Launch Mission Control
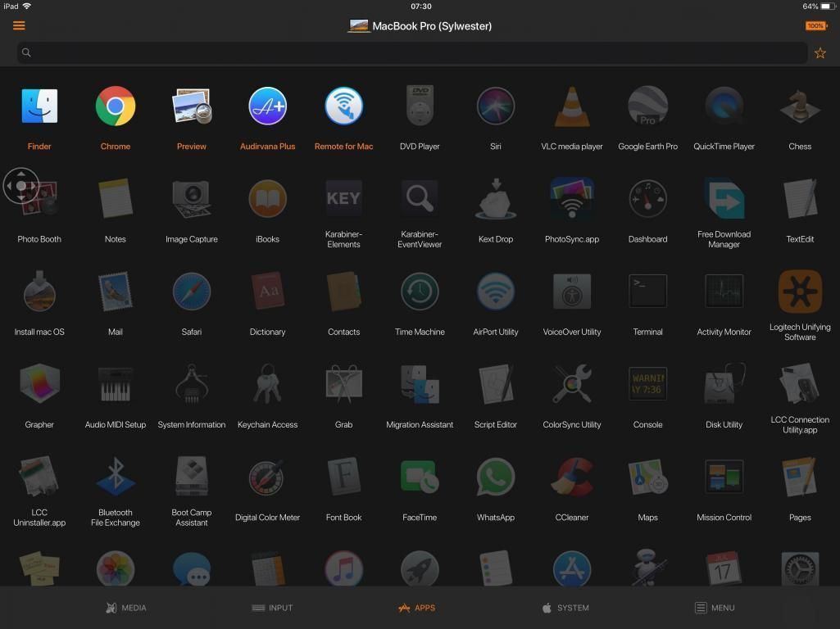The width and height of the screenshot is (840, 629). [724, 477]
